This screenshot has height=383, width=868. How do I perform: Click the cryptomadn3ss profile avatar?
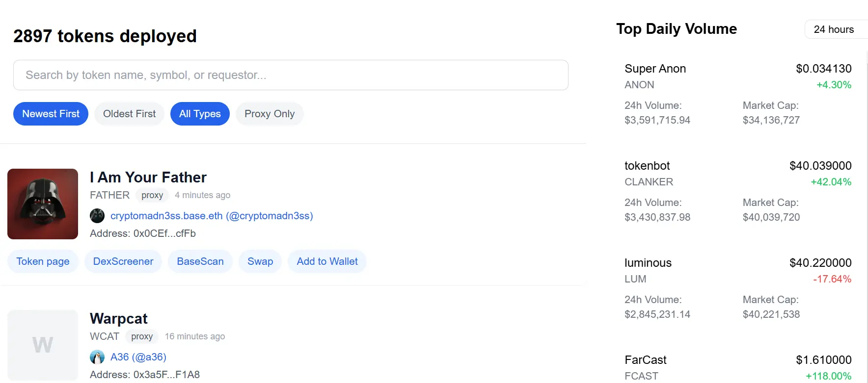tap(97, 216)
